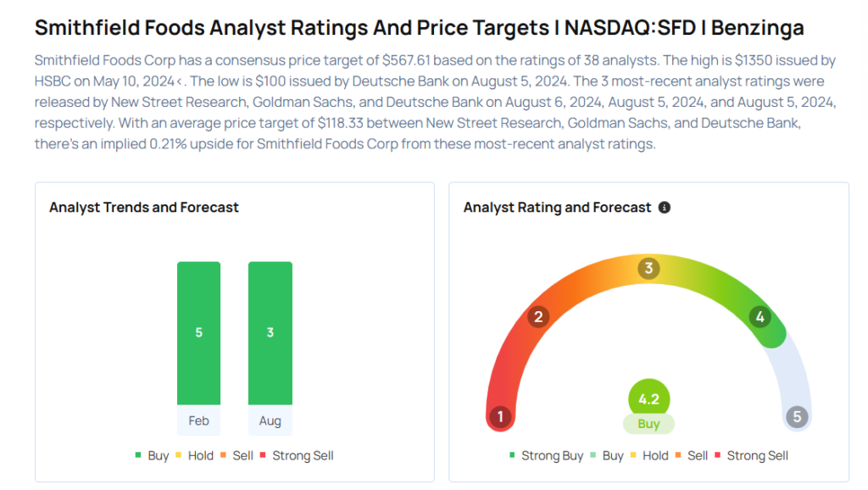Click the green 4.2 rating circle

(648, 399)
